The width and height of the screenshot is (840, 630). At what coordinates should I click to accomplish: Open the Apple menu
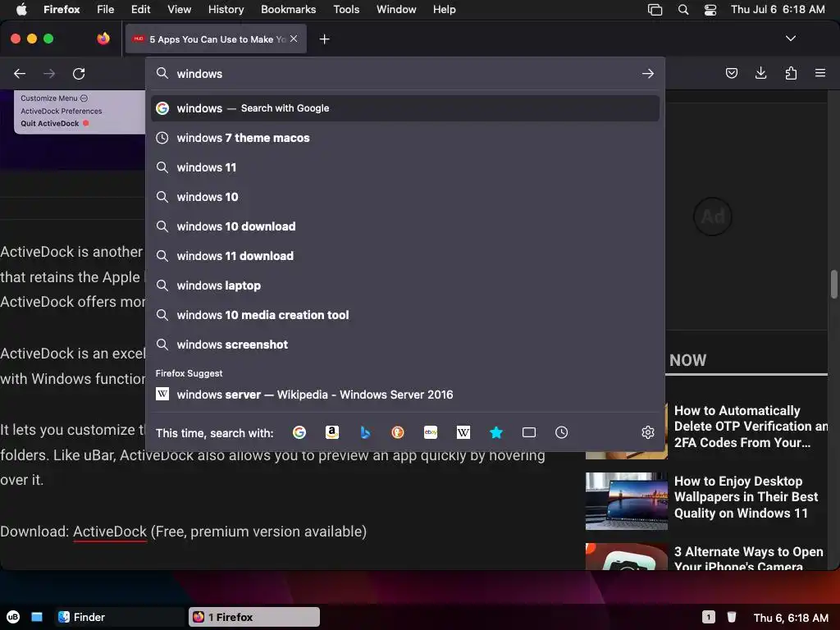tap(21, 10)
